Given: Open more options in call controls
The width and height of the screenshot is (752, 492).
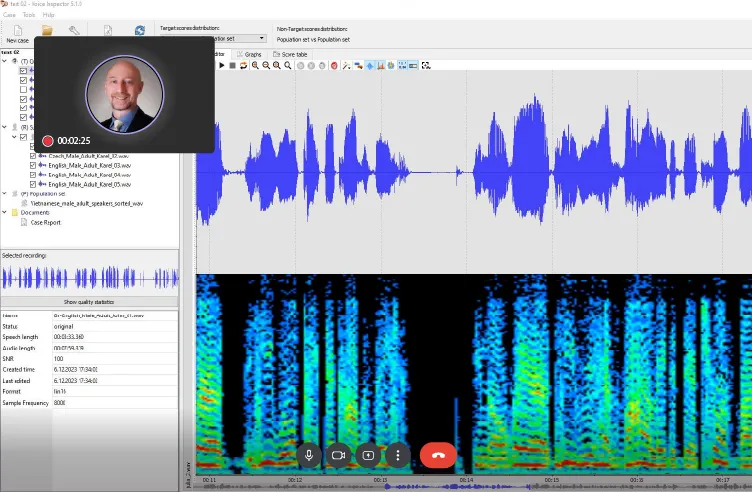Looking at the screenshot, I should coord(398,455).
